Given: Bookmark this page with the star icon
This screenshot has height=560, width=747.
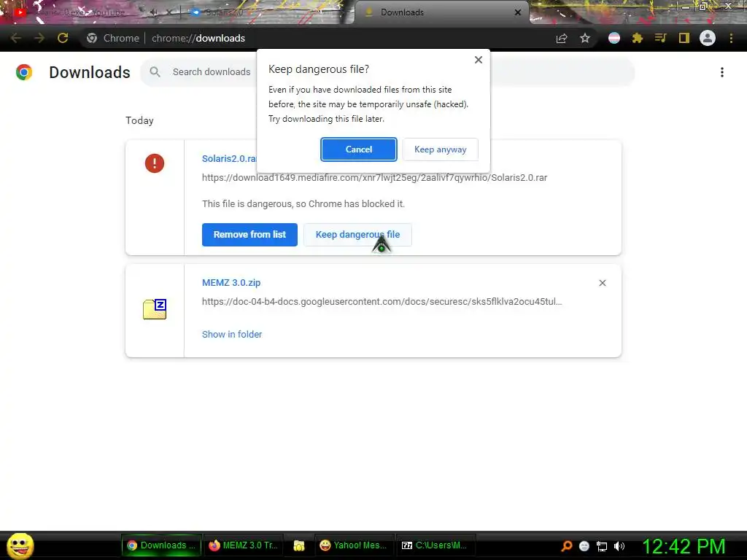Looking at the screenshot, I should click(585, 38).
